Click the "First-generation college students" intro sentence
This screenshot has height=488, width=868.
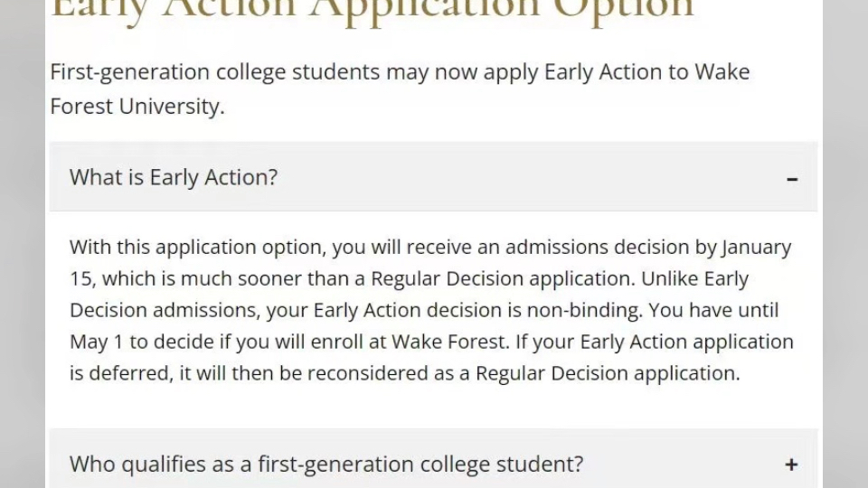[400, 89]
